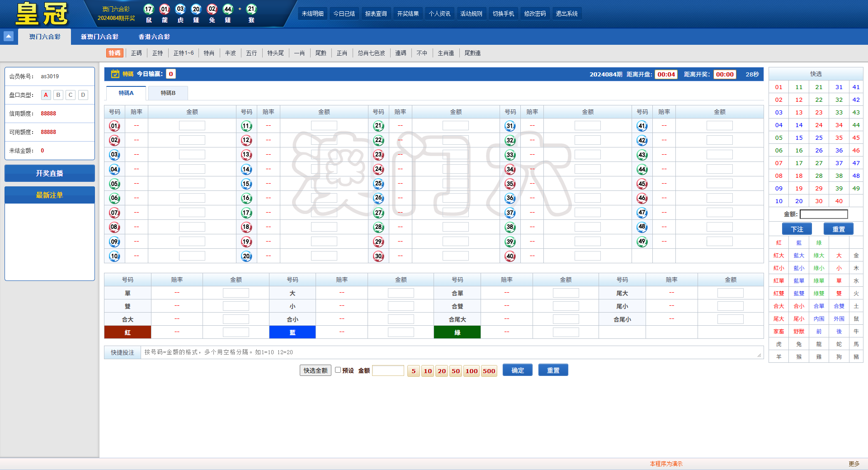Select ball 49 in the last betting column
Image resolution: width=868 pixels, height=470 pixels.
click(642, 241)
